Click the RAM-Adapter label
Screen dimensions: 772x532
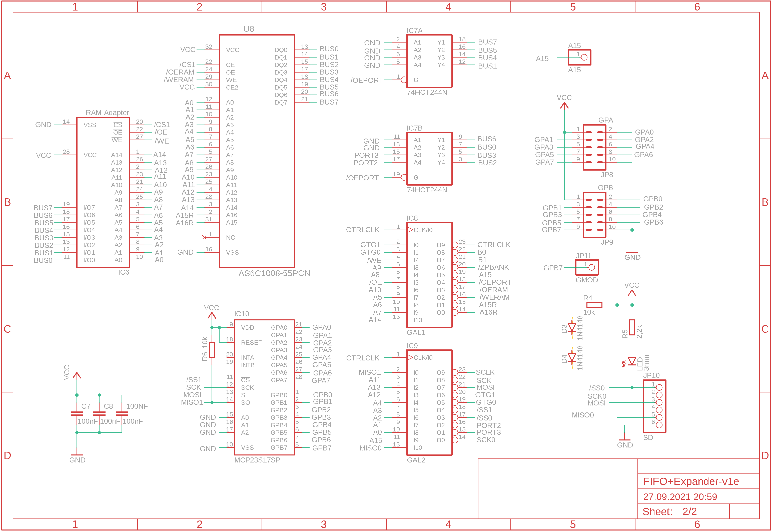[x=107, y=113]
